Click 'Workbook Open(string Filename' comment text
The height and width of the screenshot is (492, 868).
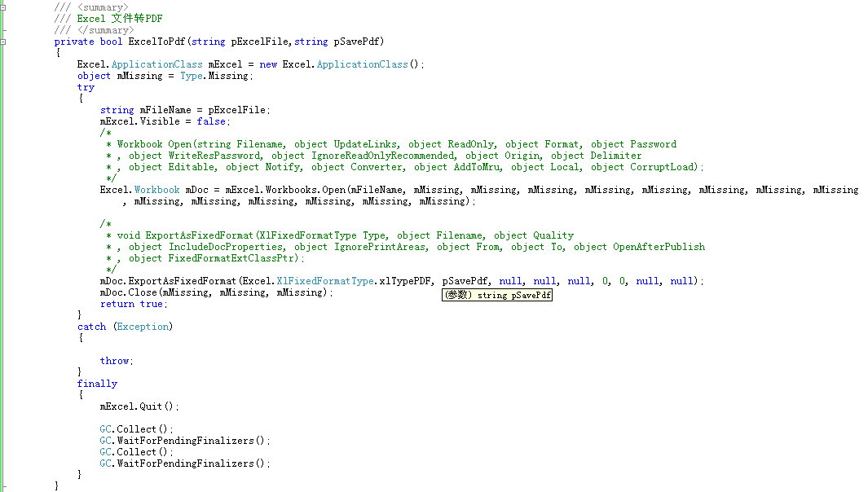[x=200, y=144]
